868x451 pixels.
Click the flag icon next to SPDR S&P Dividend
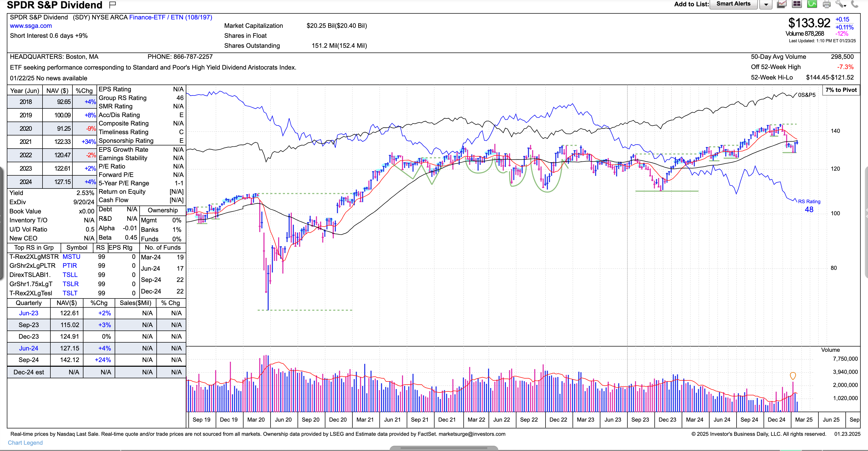(113, 4)
